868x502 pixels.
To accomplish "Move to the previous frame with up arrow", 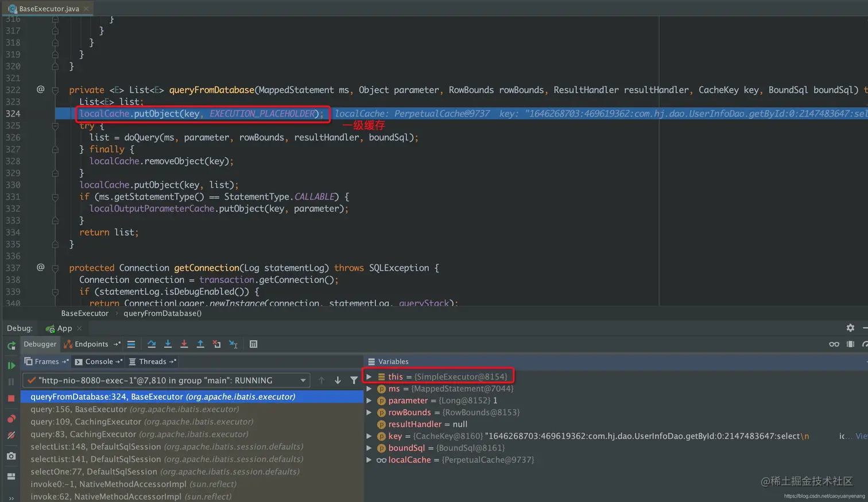I will (x=321, y=380).
